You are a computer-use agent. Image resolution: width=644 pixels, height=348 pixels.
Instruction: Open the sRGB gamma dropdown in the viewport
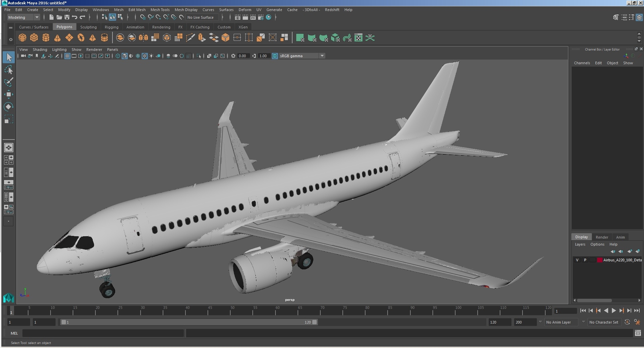322,56
